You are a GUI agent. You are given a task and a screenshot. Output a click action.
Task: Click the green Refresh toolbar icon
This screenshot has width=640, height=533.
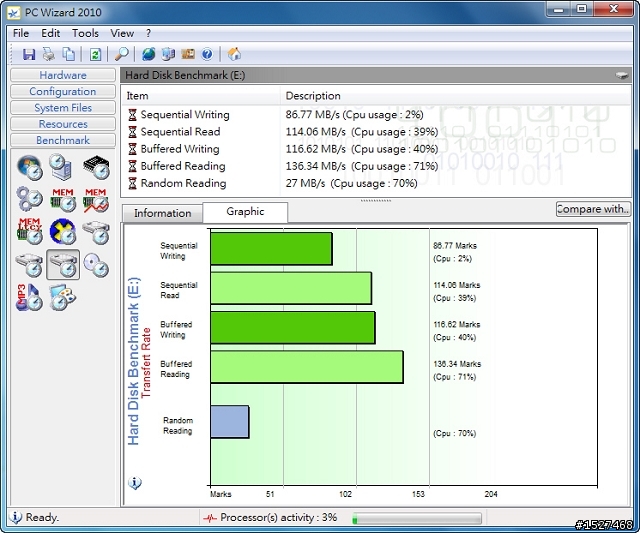point(95,54)
